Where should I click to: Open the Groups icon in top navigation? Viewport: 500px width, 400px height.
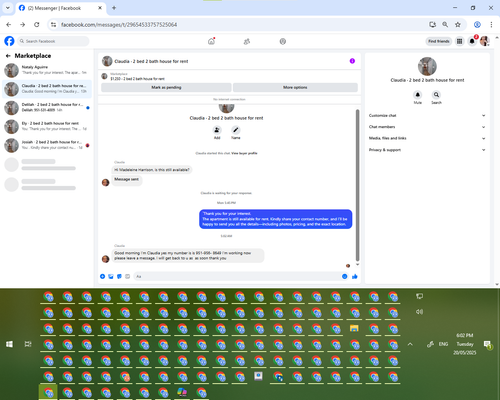pos(283,41)
